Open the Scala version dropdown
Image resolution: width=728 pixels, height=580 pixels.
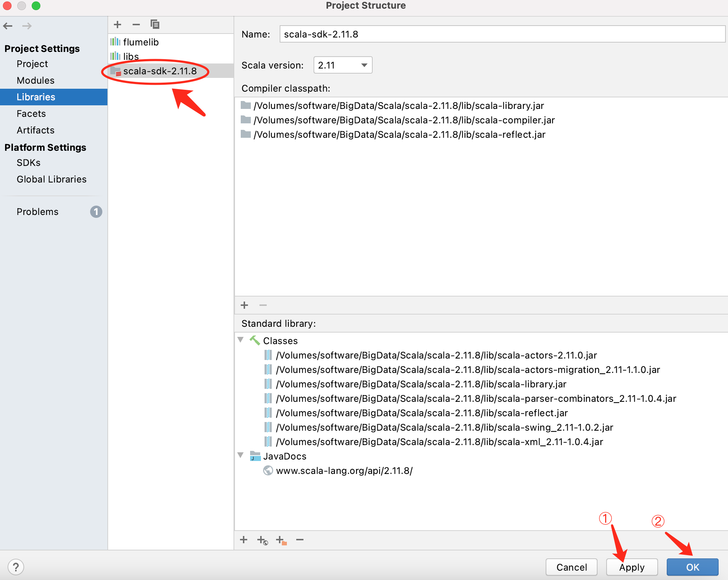[x=342, y=65]
